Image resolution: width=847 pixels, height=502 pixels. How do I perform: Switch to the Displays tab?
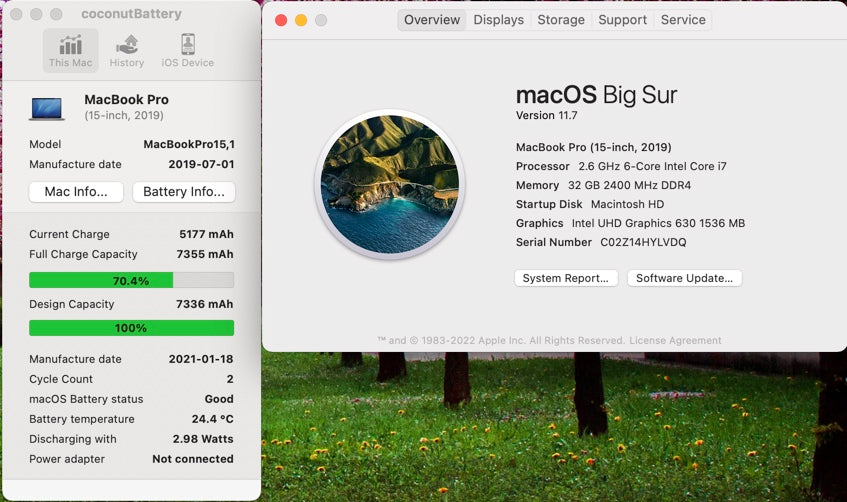coord(499,20)
